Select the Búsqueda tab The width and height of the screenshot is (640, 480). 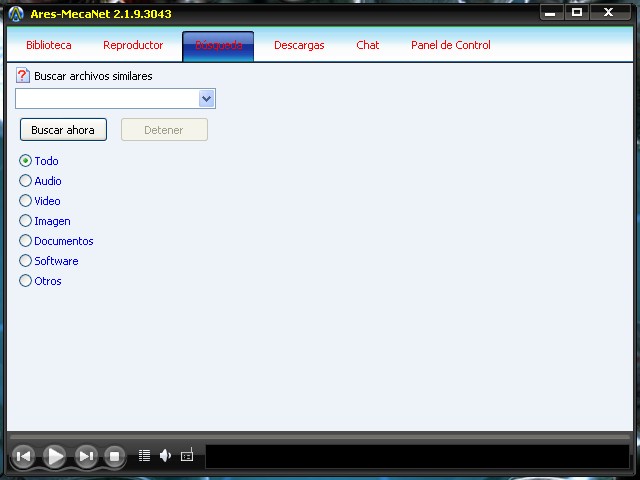(218, 46)
